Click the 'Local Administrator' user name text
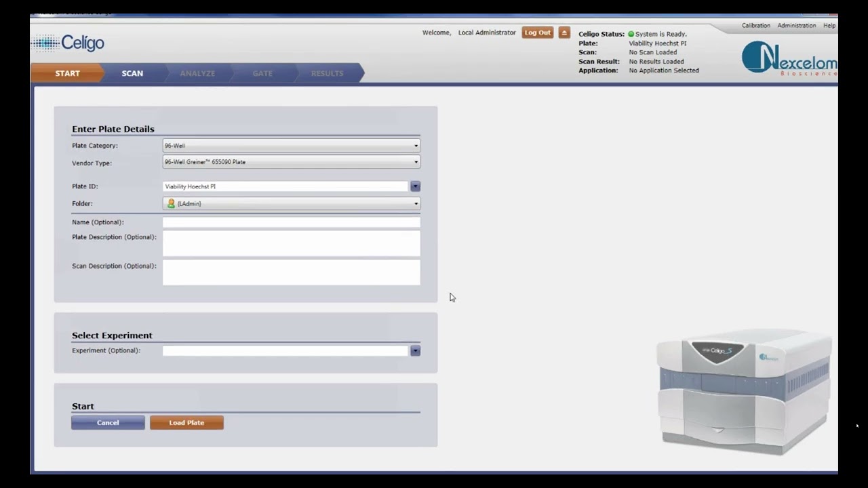Image resolution: width=868 pixels, height=488 pixels. point(487,33)
